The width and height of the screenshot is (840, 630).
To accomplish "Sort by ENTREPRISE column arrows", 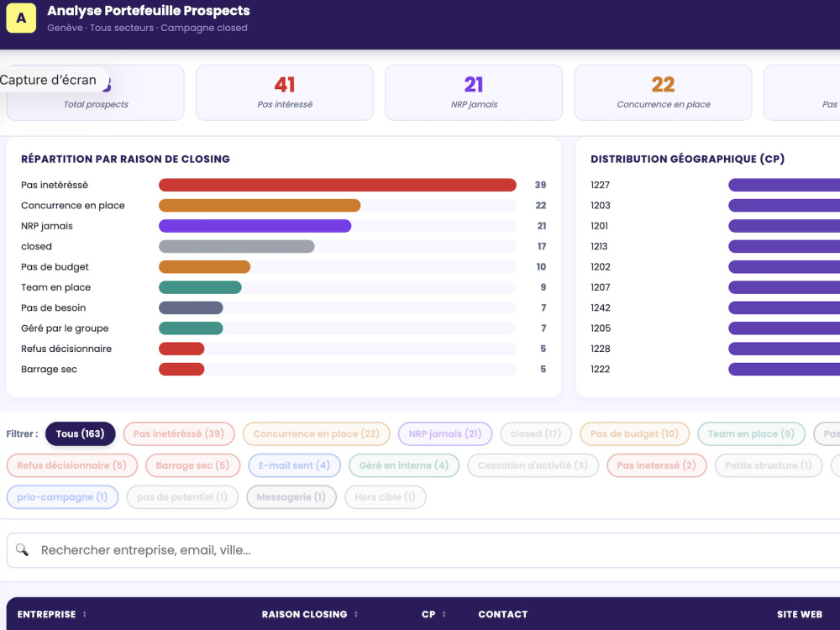I will (85, 615).
